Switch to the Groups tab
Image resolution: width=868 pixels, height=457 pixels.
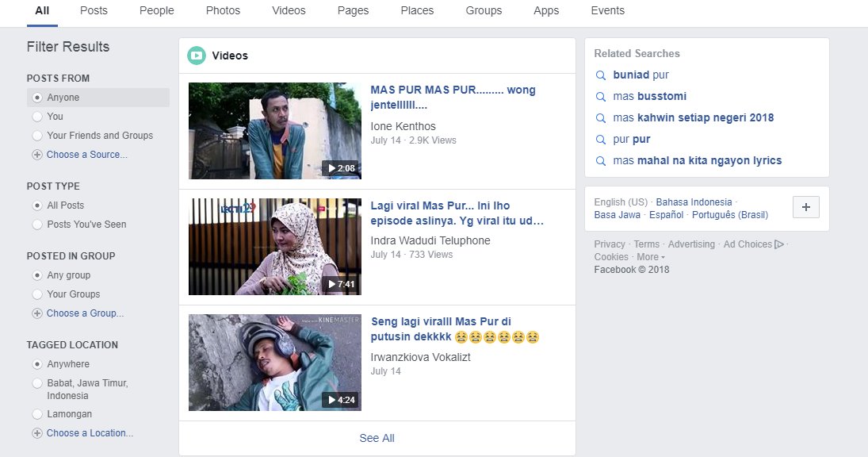click(x=484, y=10)
